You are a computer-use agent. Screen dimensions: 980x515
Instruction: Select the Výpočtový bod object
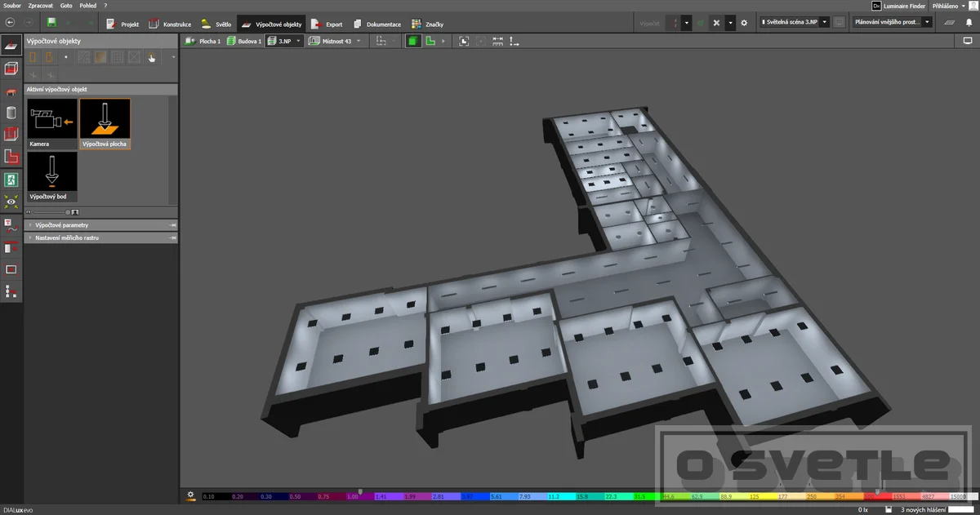click(52, 177)
